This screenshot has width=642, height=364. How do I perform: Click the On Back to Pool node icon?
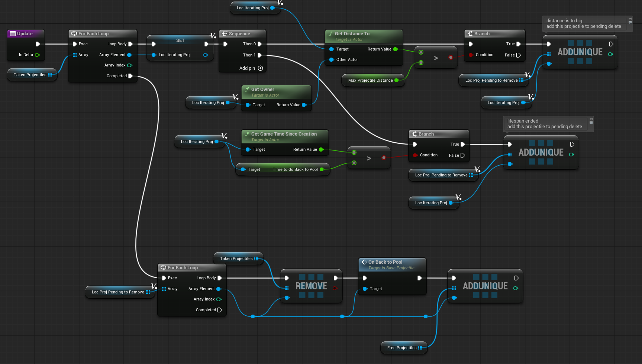click(364, 262)
